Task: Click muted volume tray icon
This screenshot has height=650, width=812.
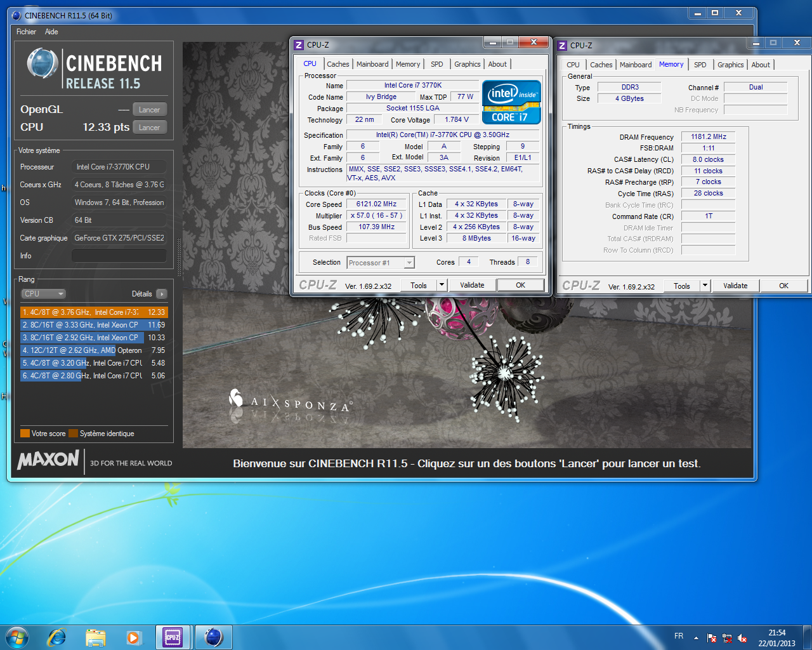Action: 742,638
